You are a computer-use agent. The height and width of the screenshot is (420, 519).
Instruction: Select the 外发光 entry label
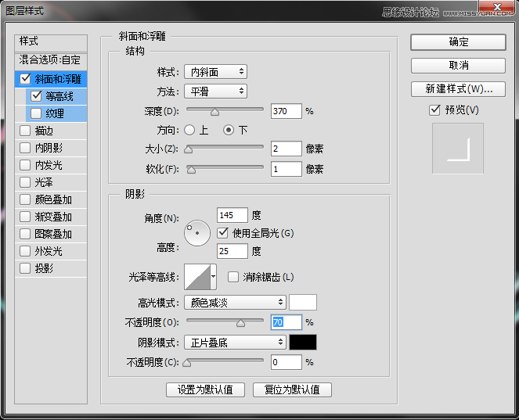pyautogui.click(x=49, y=251)
